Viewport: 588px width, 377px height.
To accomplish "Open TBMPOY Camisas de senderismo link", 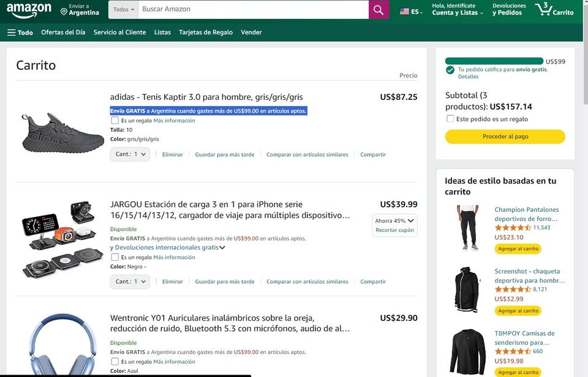I will coord(524,338).
